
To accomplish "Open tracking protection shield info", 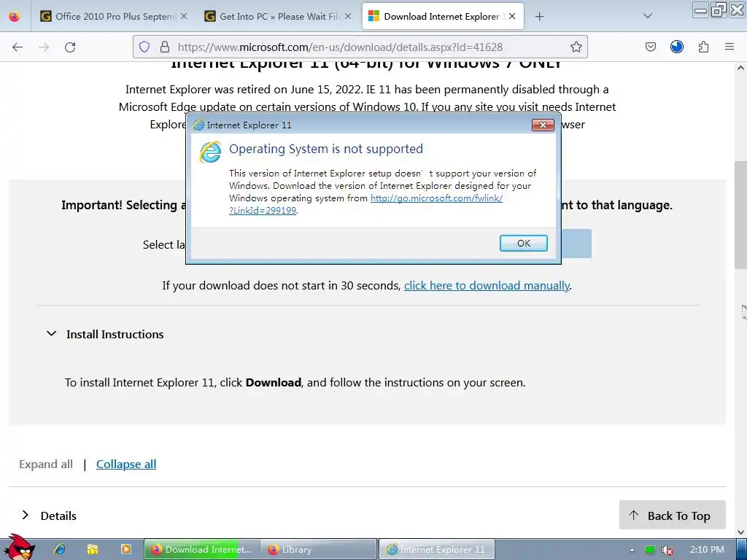I will [144, 47].
